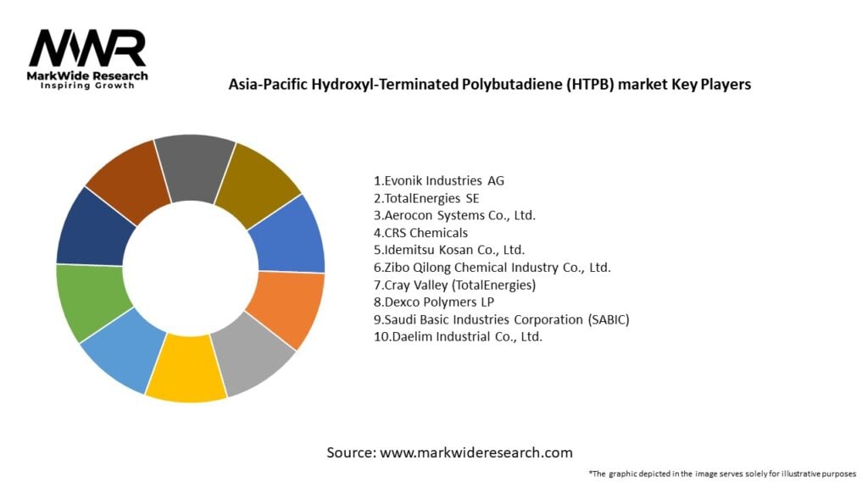The image size is (868, 488).
Task: Click the navy blue donut segment
Action: (x=93, y=231)
